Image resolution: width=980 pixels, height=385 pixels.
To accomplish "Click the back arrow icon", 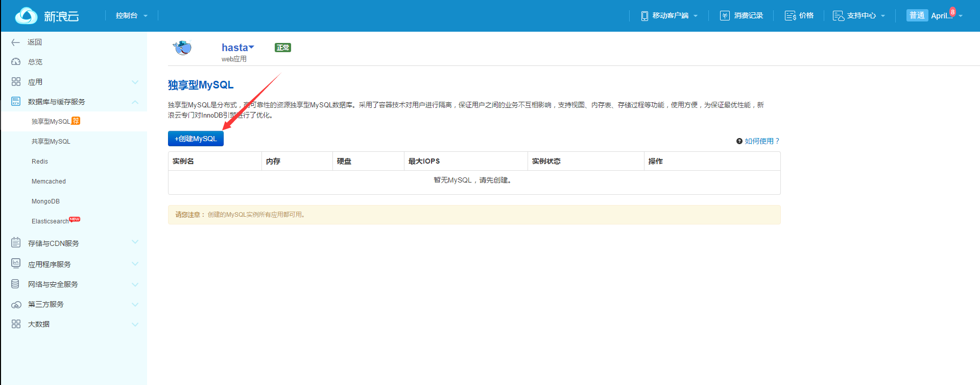I will click(x=16, y=42).
